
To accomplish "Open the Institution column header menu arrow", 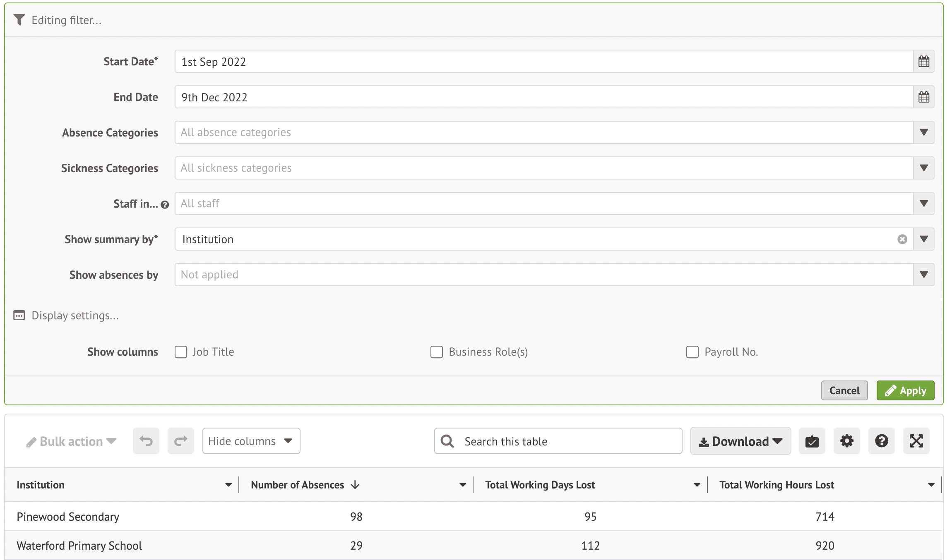I will (228, 485).
